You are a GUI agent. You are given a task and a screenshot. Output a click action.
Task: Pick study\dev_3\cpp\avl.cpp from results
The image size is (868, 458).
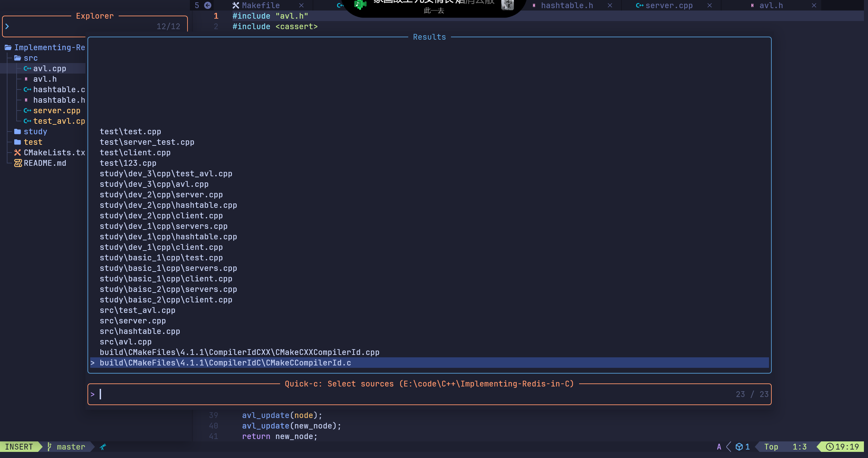(x=154, y=184)
